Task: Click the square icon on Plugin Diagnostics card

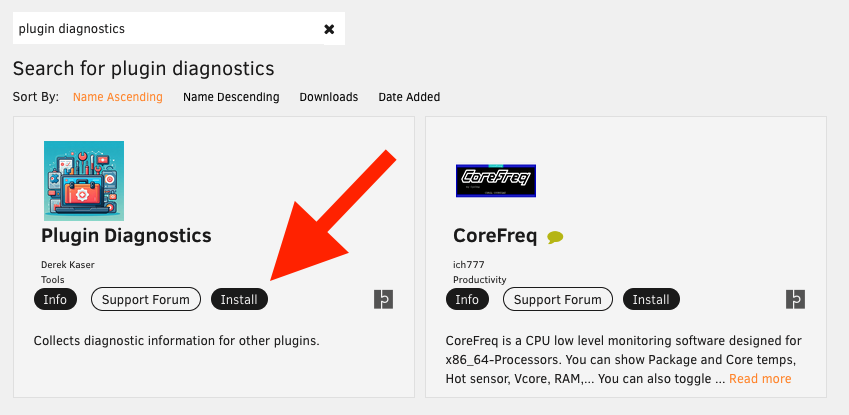Action: (384, 299)
